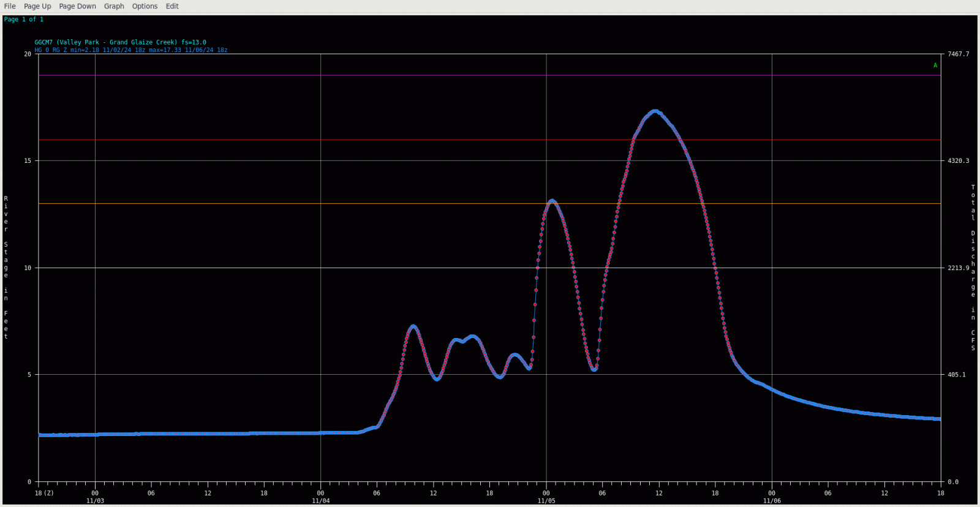Click the 10 value on river stage axis

pyautogui.click(x=28, y=268)
